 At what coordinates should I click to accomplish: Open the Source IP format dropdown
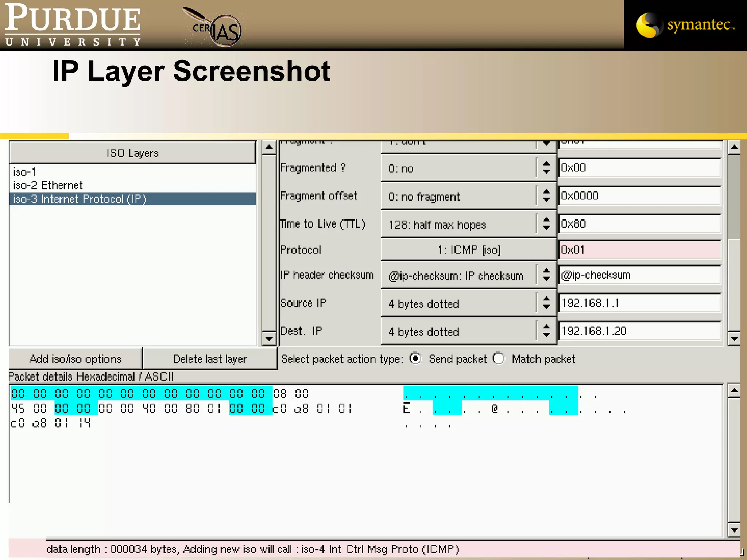468,303
